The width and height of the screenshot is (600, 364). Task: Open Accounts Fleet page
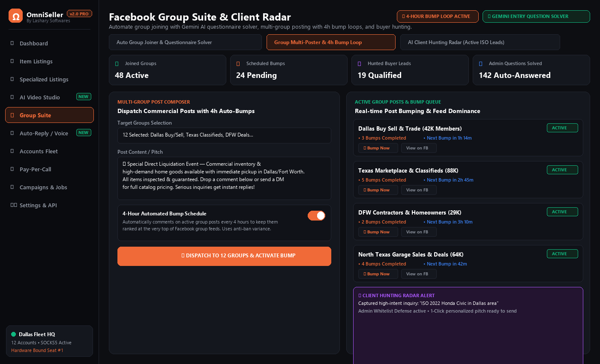[x=49, y=151]
